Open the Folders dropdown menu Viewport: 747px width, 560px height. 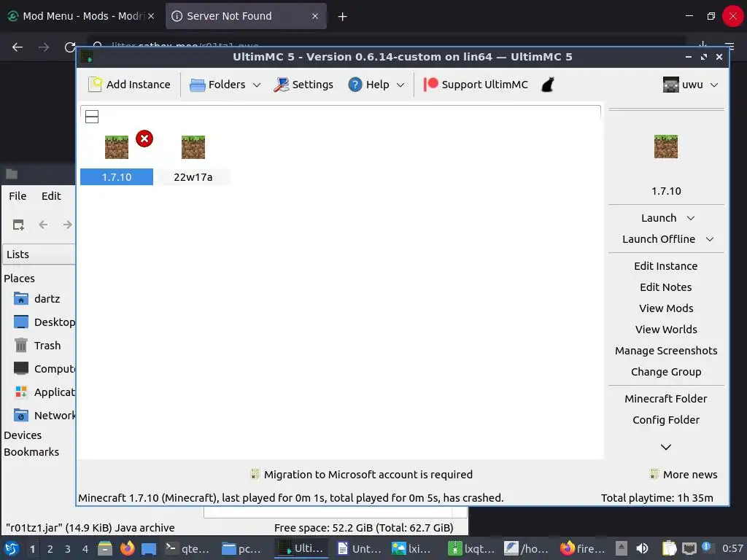[x=225, y=85]
